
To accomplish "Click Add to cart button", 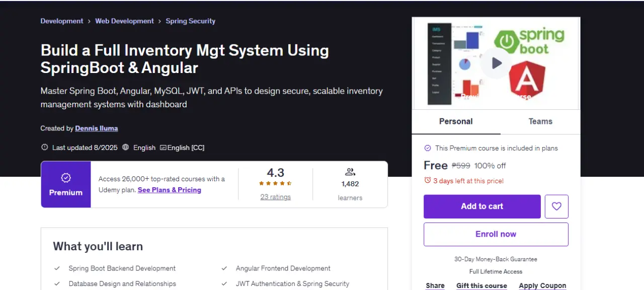I will point(482,206).
